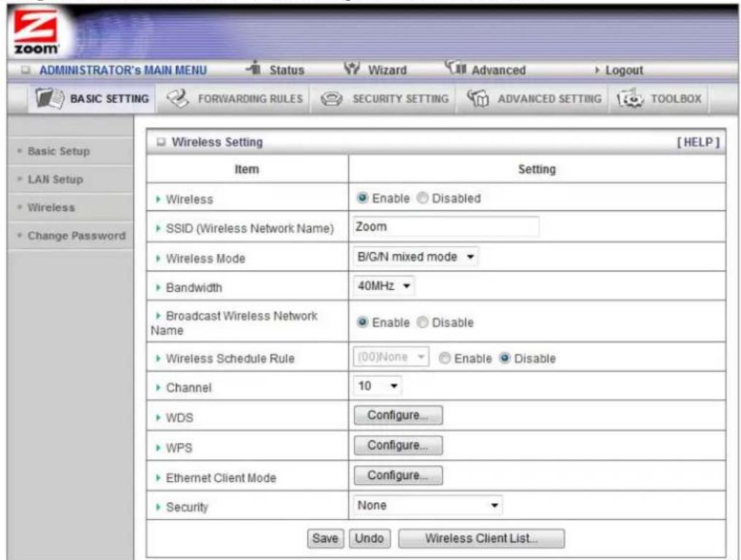
Task: Click the Wireless Mode row label
Action: (x=206, y=258)
